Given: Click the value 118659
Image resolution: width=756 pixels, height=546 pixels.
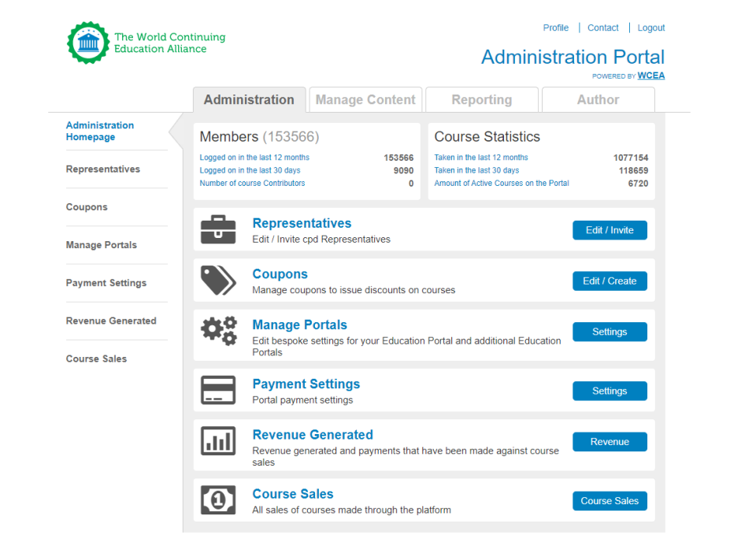Looking at the screenshot, I should click(633, 171).
